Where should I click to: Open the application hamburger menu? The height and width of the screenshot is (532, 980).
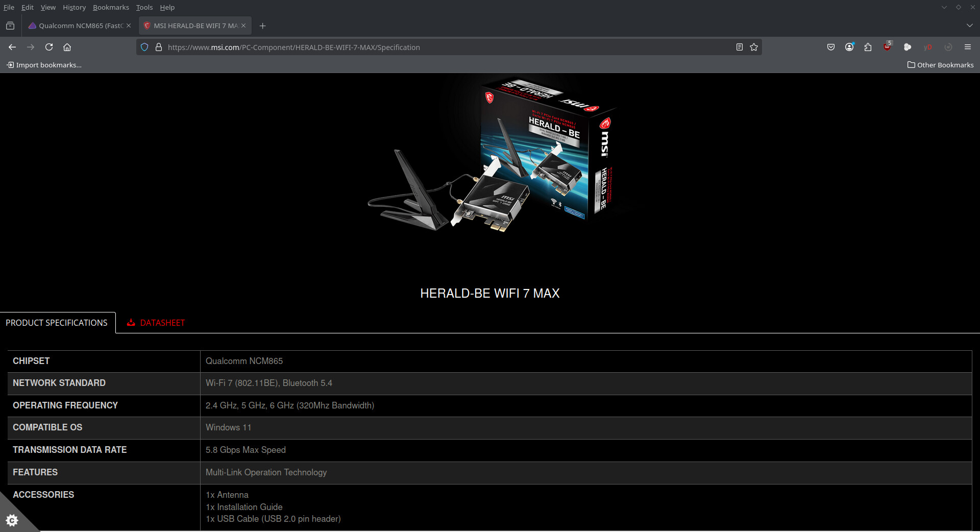tap(967, 47)
